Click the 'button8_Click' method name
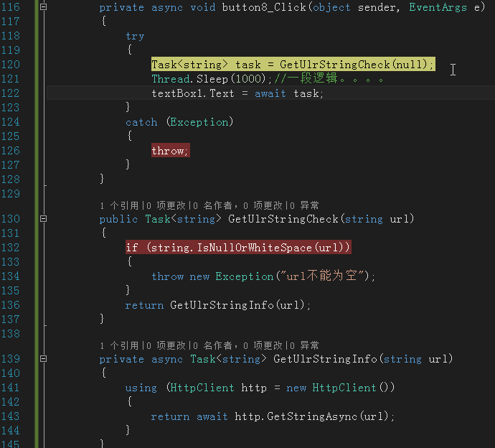The image size is (495, 448). coord(264,7)
